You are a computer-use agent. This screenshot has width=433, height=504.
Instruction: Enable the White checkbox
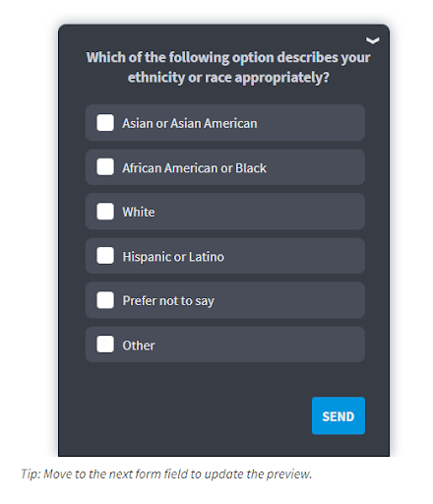coord(105,212)
